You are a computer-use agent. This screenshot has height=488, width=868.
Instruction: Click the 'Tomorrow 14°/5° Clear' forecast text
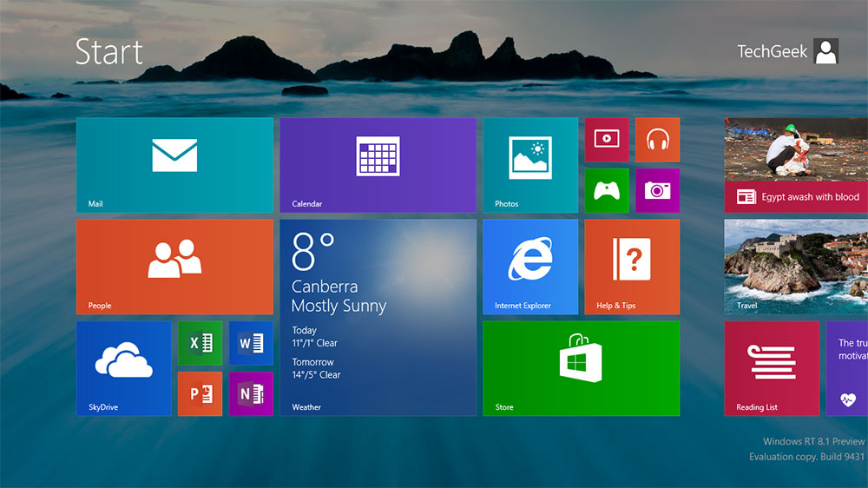click(316, 368)
